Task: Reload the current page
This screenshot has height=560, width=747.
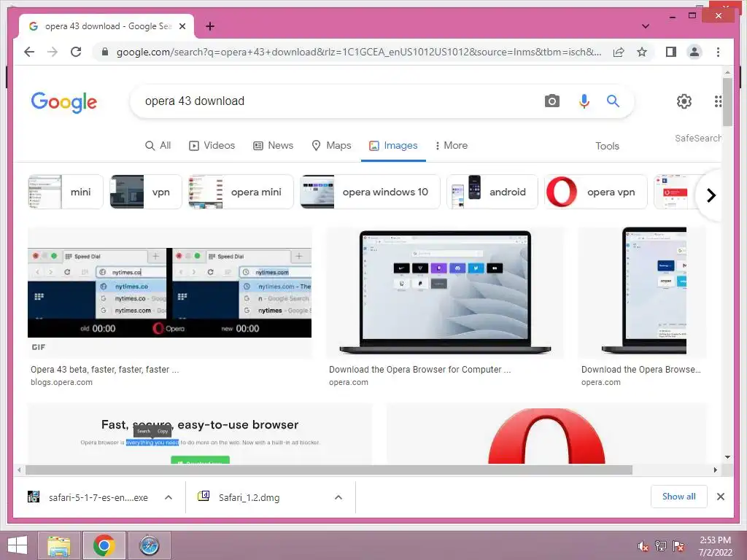Action: point(76,52)
